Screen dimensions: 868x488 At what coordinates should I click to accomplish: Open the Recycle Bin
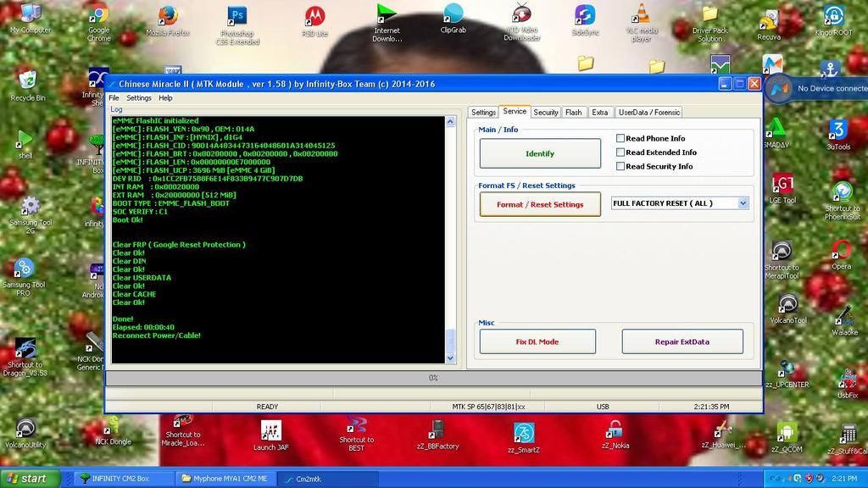click(28, 86)
